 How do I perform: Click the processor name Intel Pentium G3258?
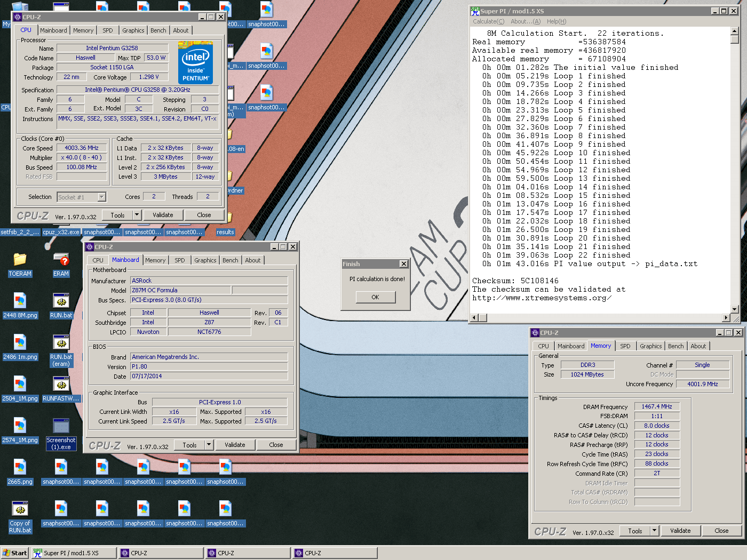click(112, 48)
